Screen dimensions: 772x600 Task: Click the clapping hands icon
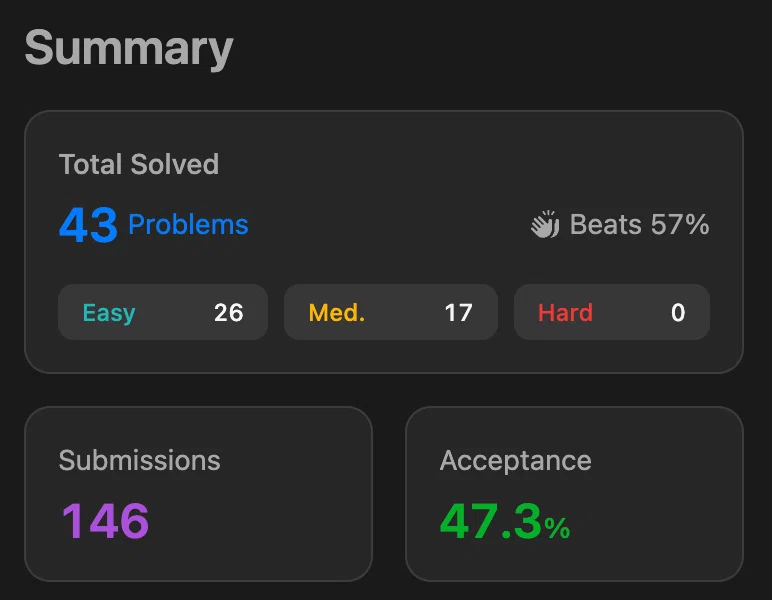[545, 225]
